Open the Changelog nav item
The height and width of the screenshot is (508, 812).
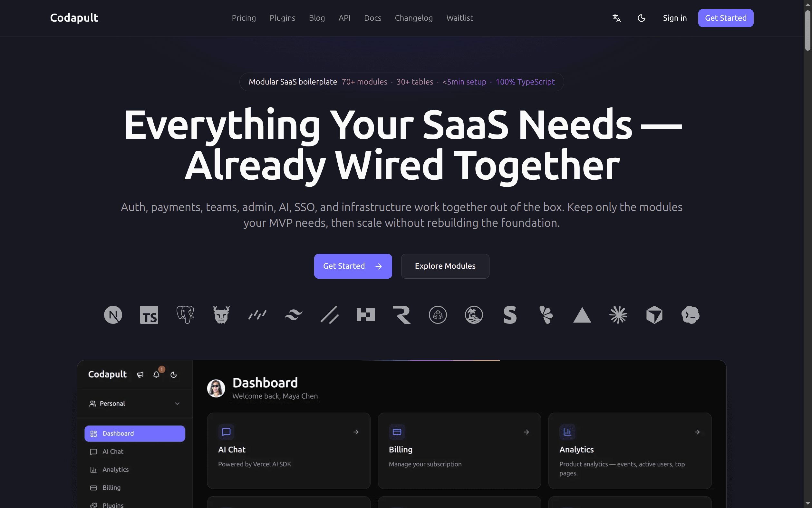pos(414,18)
